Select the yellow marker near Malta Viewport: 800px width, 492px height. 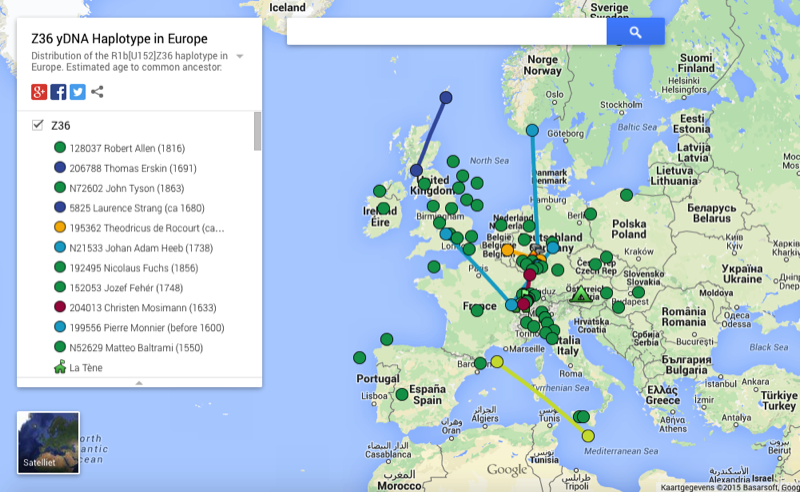pos(588,435)
